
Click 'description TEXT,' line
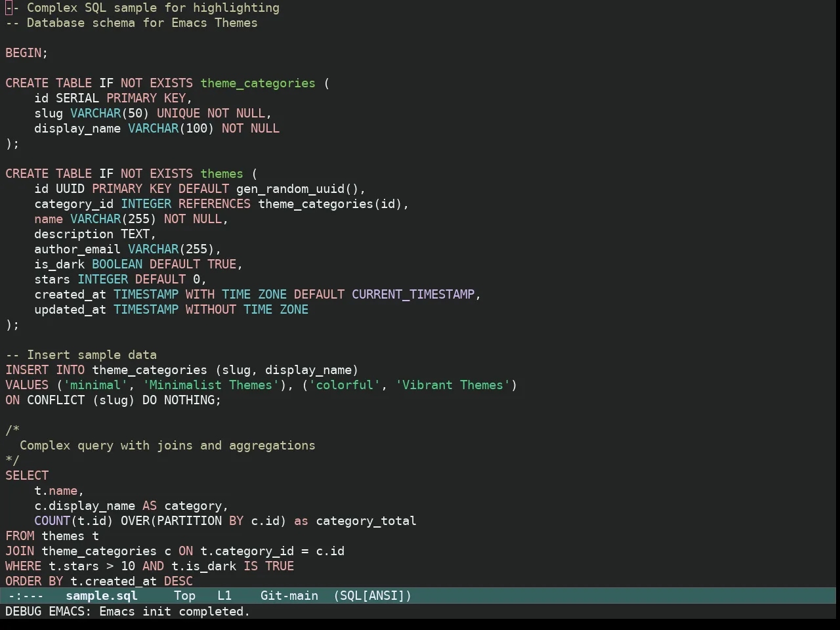[95, 234]
